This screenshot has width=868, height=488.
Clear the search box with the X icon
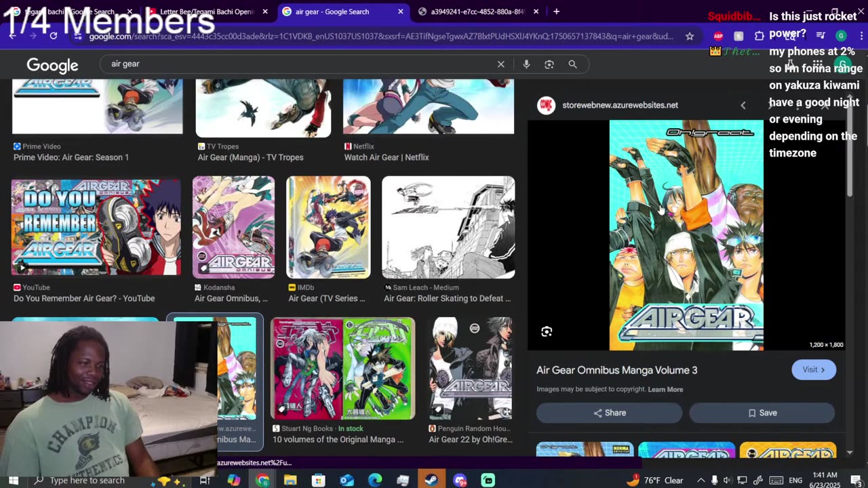pyautogui.click(x=500, y=64)
